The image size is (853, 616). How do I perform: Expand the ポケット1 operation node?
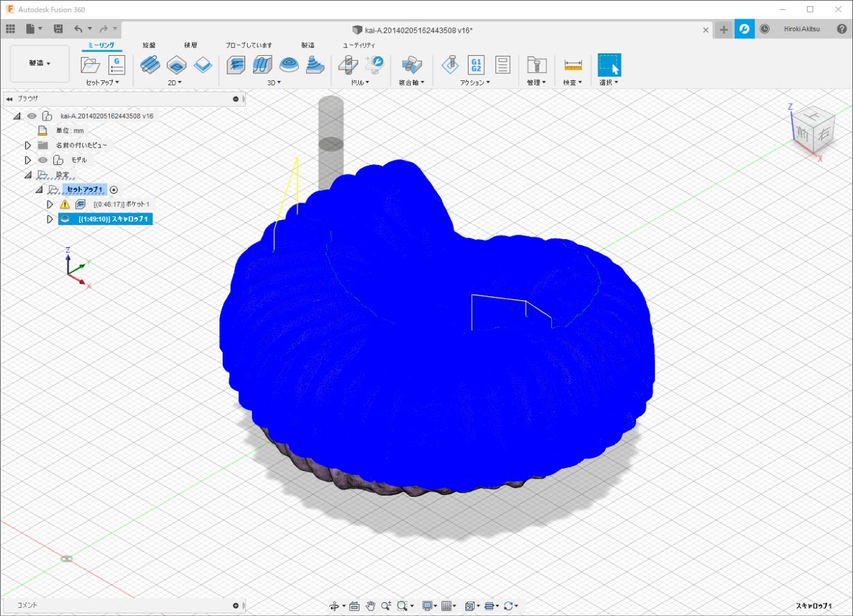pyautogui.click(x=50, y=204)
